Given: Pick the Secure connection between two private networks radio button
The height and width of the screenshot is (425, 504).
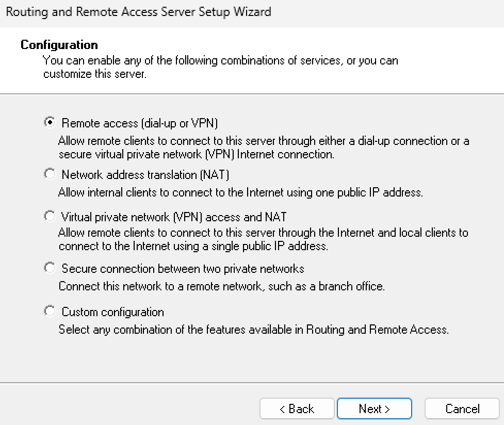Looking at the screenshot, I should pyautogui.click(x=50, y=268).
